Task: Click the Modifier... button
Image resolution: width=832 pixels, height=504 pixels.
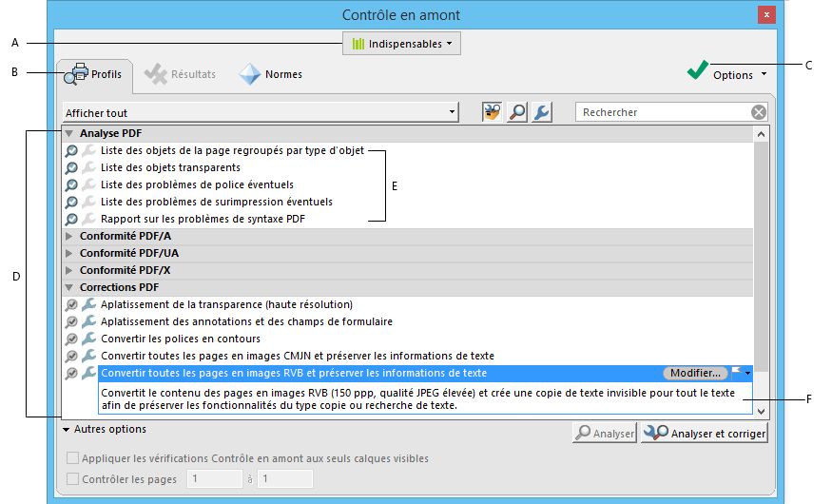Action: point(695,373)
